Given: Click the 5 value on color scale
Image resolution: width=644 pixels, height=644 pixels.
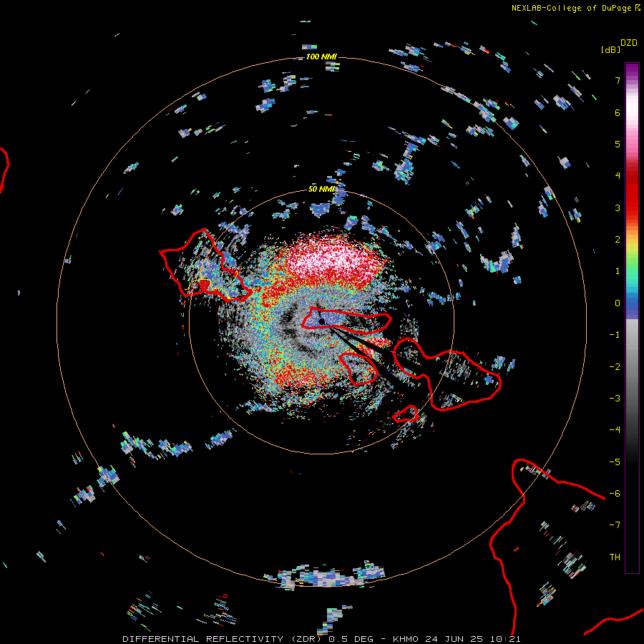Looking at the screenshot, I should tap(618, 144).
